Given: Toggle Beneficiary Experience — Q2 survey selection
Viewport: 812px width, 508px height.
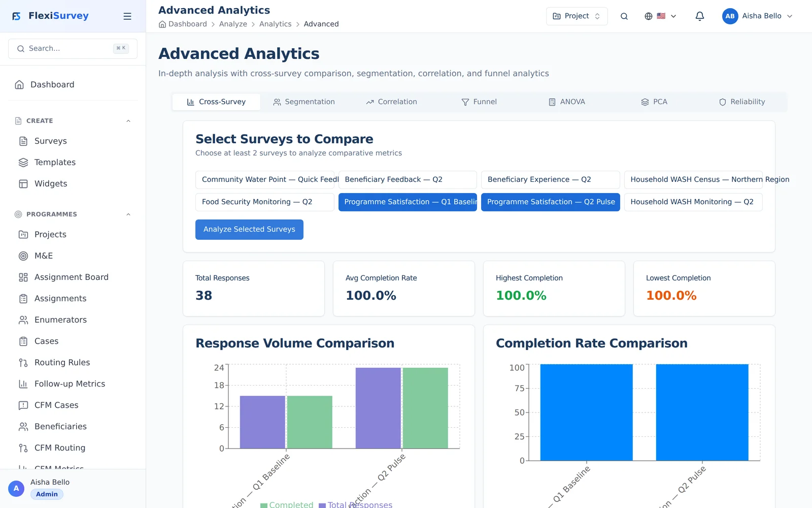Looking at the screenshot, I should pyautogui.click(x=551, y=180).
